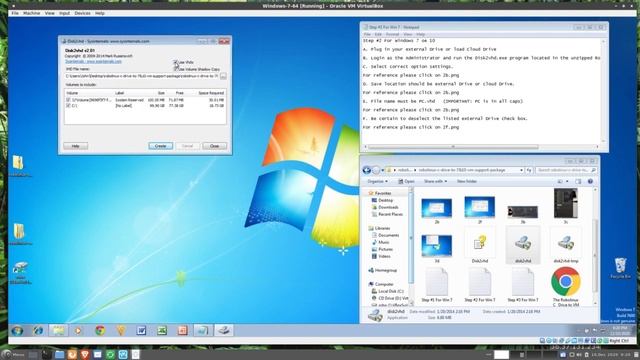This screenshot has height=360, width=640.
Task: Click the browse (...) button beside VHD file name
Action: coord(223,76)
